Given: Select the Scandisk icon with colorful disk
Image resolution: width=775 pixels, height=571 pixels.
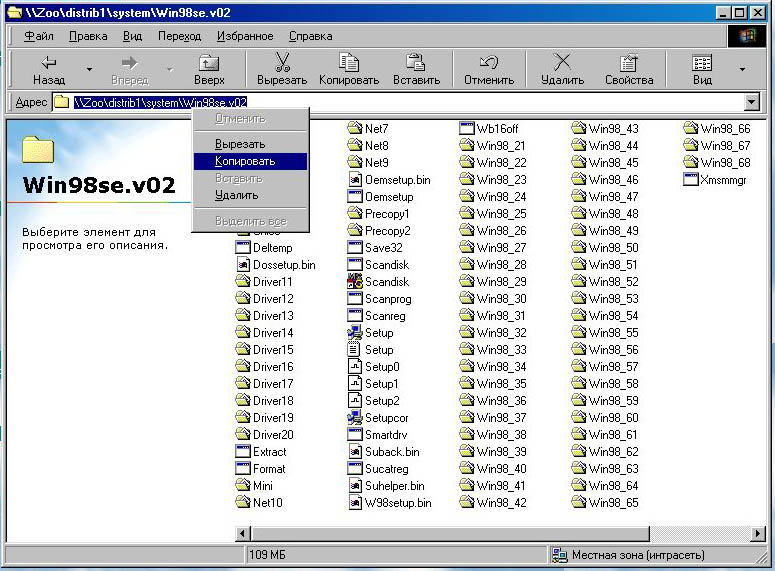Looking at the screenshot, I should click(354, 282).
